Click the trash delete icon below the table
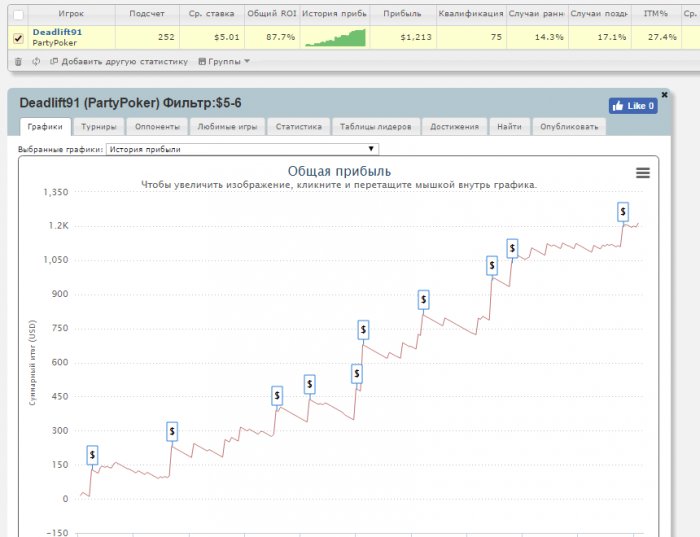The width and height of the screenshot is (700, 537). [x=18, y=62]
